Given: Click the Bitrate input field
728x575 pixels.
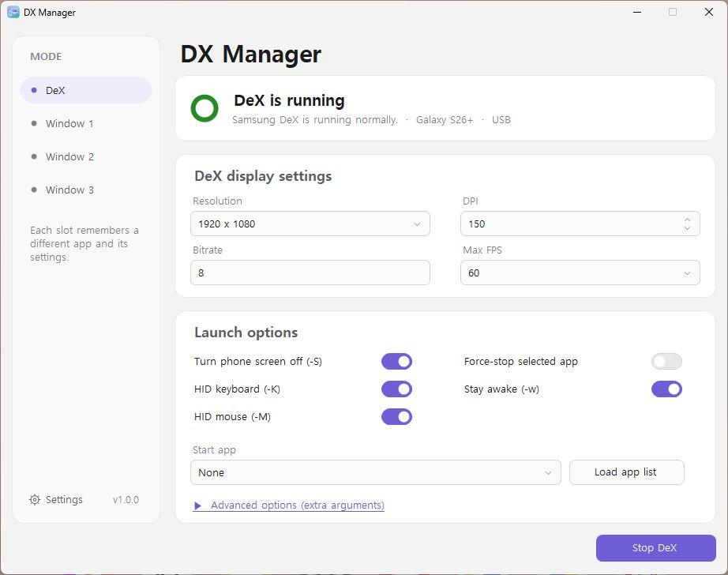Looking at the screenshot, I should point(310,272).
